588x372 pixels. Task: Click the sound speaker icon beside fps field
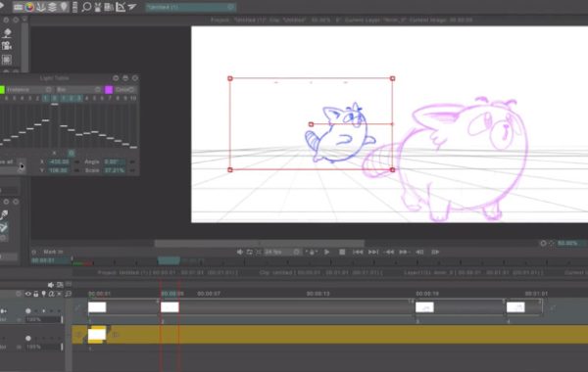pyautogui.click(x=240, y=253)
